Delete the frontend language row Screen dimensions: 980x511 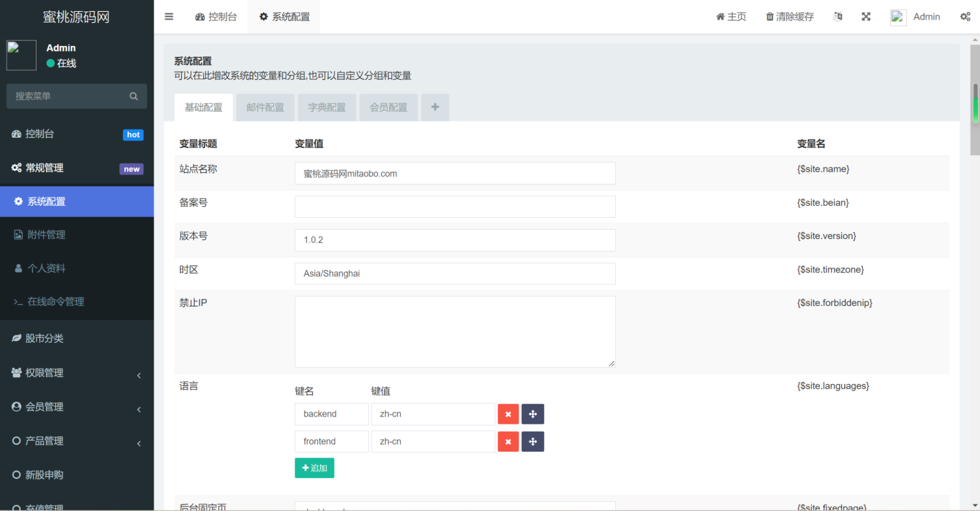[508, 442]
